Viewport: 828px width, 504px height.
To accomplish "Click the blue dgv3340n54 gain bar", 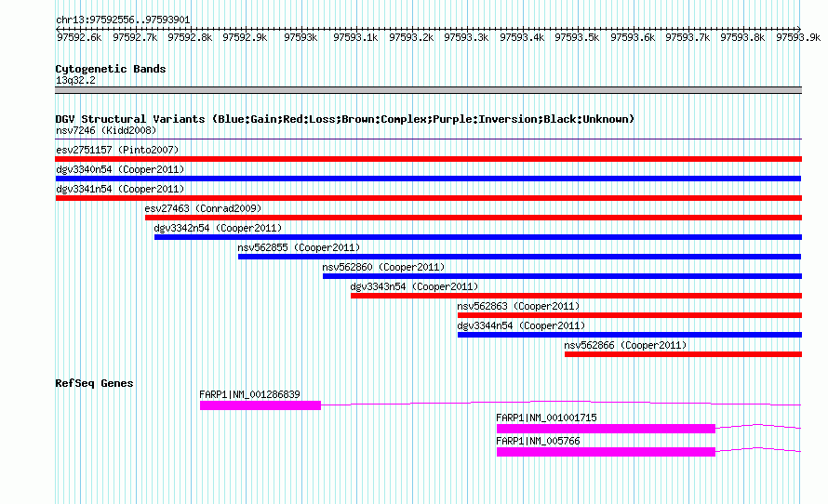I will pyautogui.click(x=428, y=179).
